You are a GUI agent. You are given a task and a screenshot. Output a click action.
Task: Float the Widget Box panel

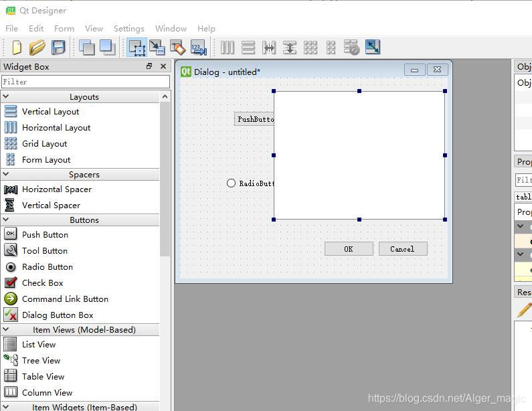[x=149, y=66]
